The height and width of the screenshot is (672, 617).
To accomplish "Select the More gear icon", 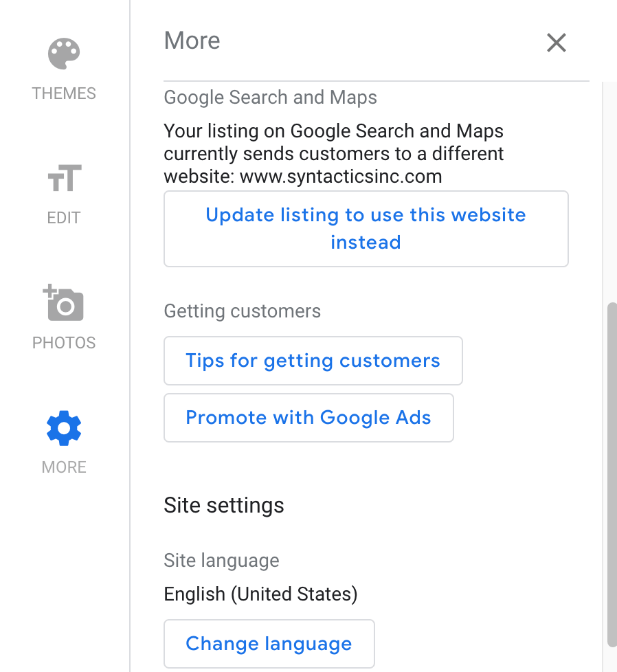I will click(64, 428).
